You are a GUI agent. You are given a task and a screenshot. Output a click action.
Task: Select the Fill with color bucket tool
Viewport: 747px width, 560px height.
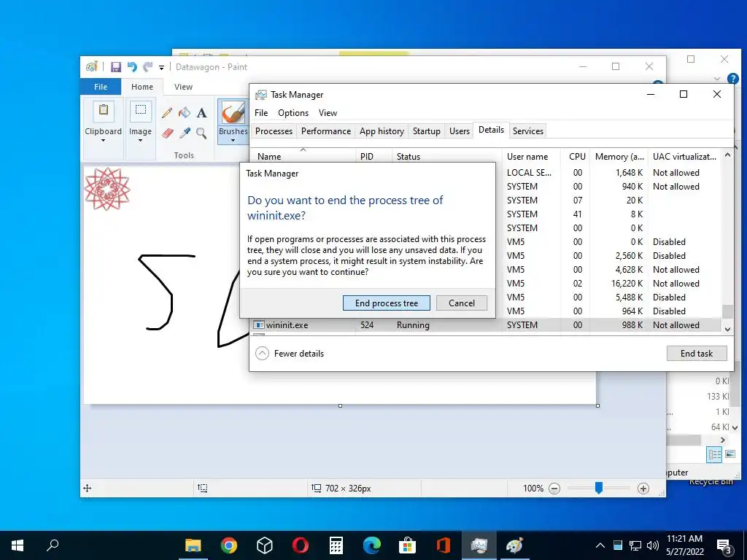pyautogui.click(x=185, y=113)
